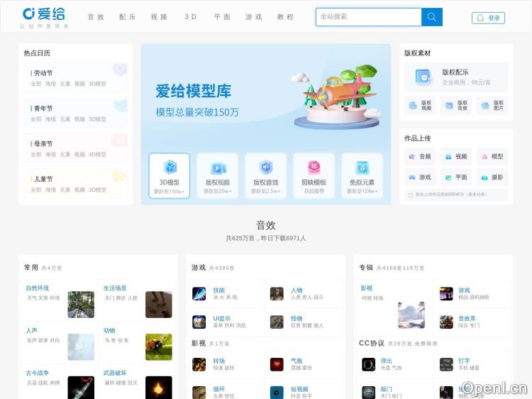
Task: Click the 怪物 game sound icon
Action: pyautogui.click(x=277, y=322)
